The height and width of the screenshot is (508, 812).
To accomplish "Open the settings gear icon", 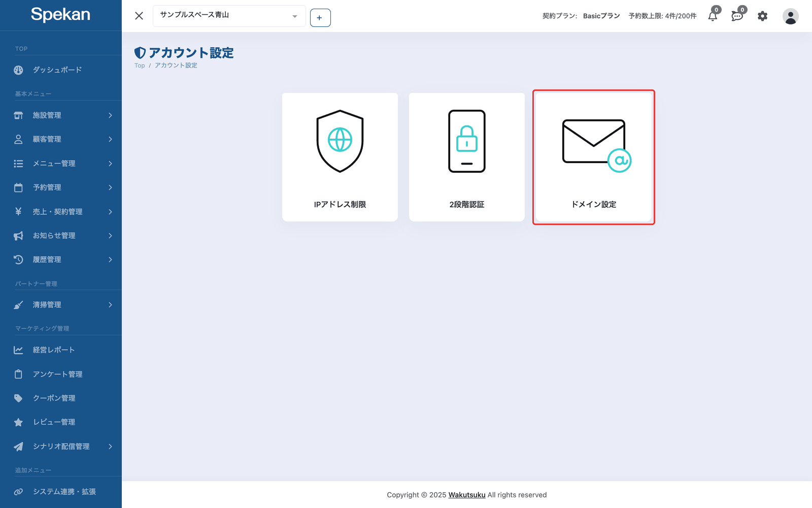I will tap(762, 16).
